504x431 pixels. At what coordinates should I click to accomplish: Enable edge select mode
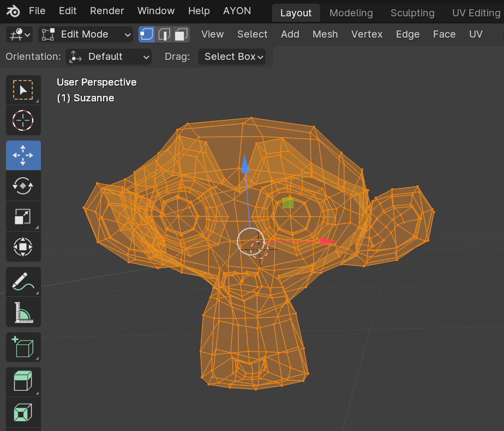tap(164, 34)
